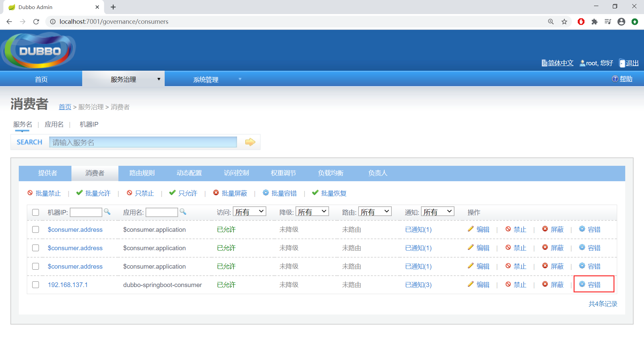The image size is (644, 345).
Task: Expand the 系统管理 menu
Action: pyautogui.click(x=206, y=79)
